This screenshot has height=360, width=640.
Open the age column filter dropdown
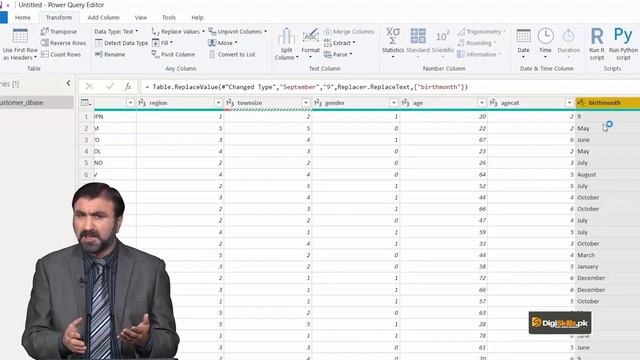[482, 103]
